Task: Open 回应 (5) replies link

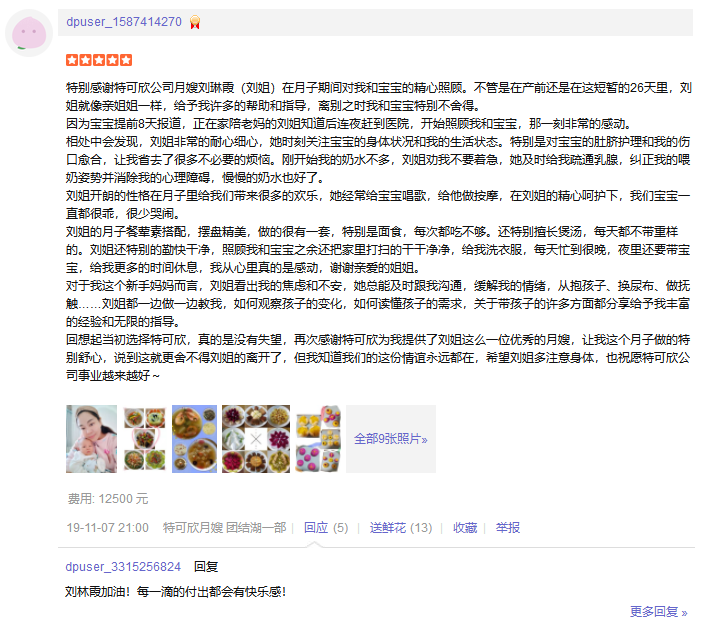Action: point(326,528)
